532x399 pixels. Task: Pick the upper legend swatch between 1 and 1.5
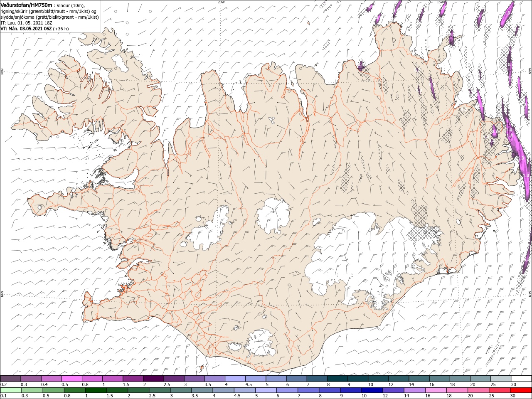(x=113, y=379)
